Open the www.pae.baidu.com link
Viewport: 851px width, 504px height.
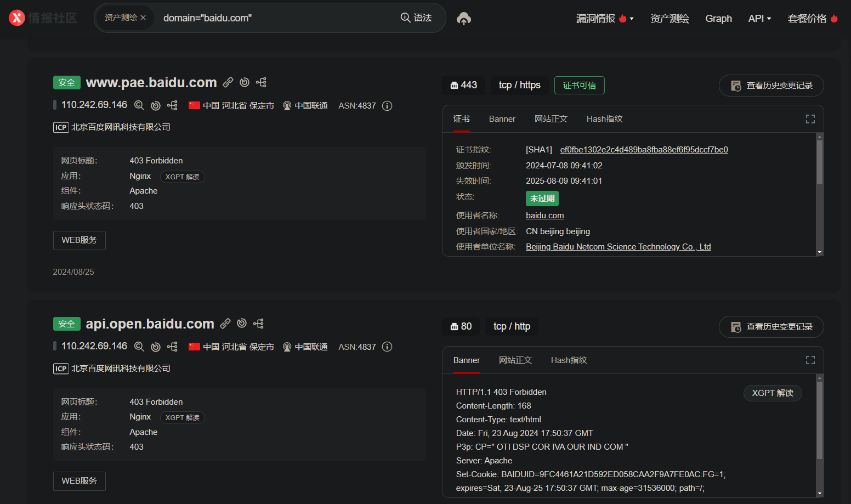coord(151,82)
